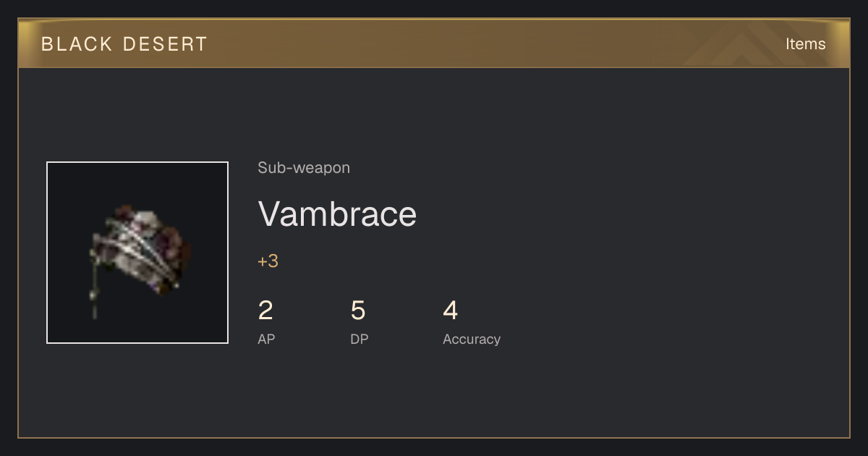Click the AP value 2

click(265, 311)
